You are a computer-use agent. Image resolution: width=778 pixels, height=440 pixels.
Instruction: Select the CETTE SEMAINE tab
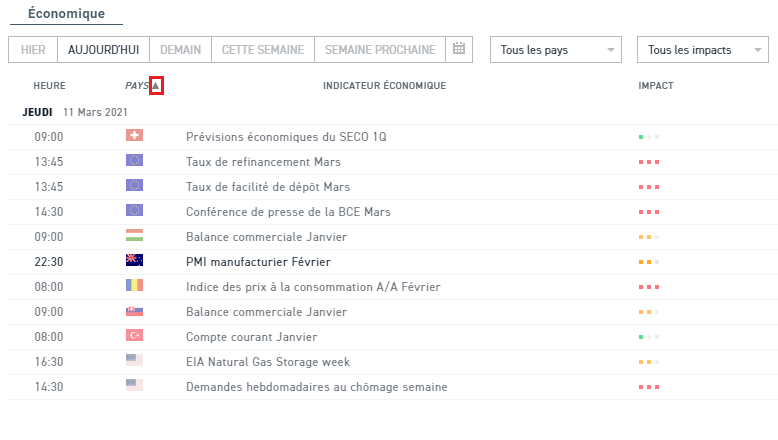262,50
